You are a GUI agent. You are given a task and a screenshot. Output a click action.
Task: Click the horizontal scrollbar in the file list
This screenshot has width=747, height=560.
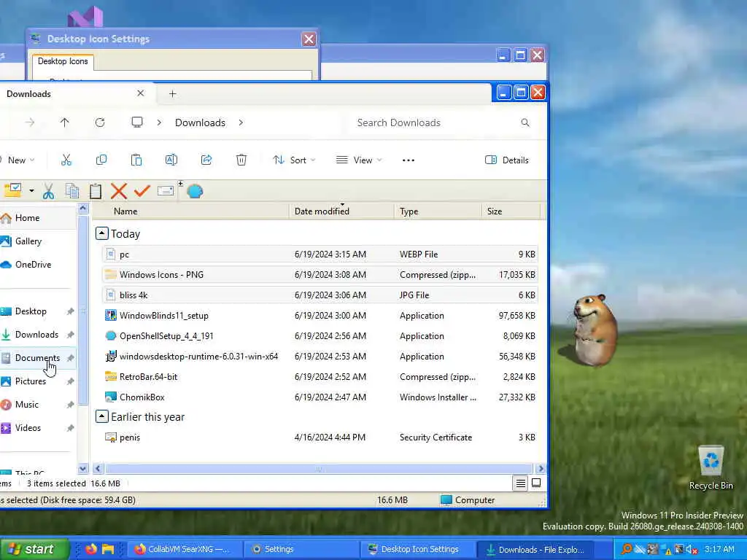pos(319,469)
